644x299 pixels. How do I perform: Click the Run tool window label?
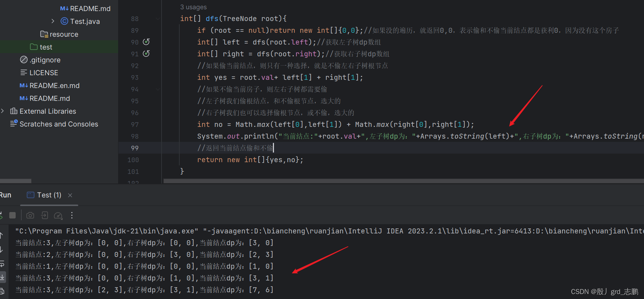5,195
